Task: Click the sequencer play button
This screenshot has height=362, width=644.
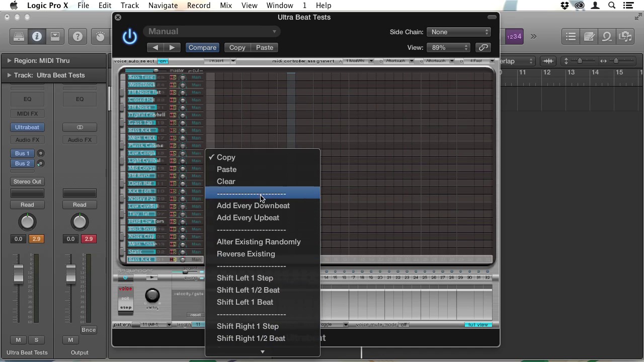Action: pyautogui.click(x=151, y=278)
